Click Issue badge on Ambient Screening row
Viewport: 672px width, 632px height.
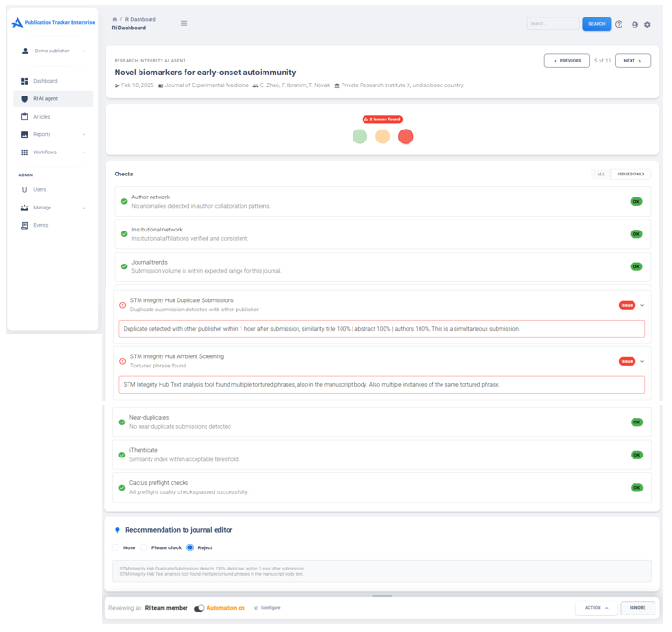[x=627, y=361]
